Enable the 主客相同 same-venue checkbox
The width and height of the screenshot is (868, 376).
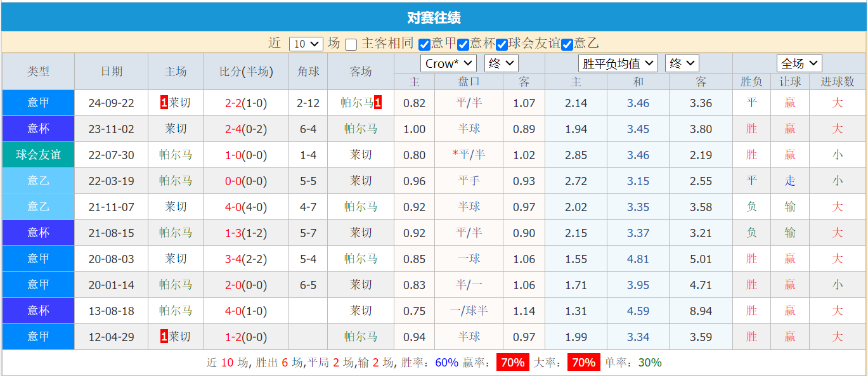pos(351,43)
